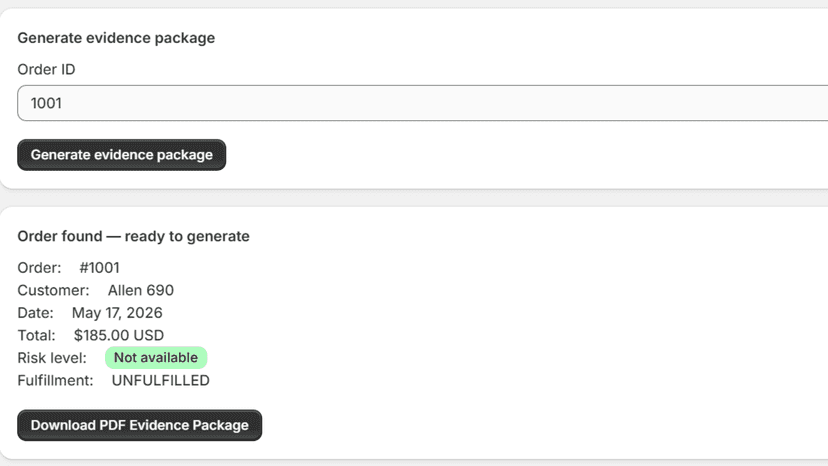Click the Order label in results
Viewport: 828px width, 466px height.
[39, 268]
